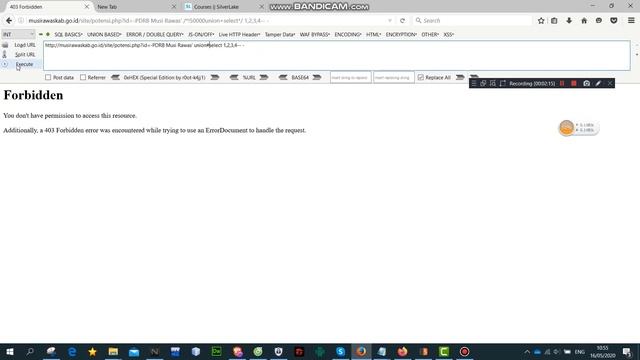Image resolution: width=640 pixels, height=360 pixels.
Task: Click the %URL right arrow
Action: click(264, 77)
